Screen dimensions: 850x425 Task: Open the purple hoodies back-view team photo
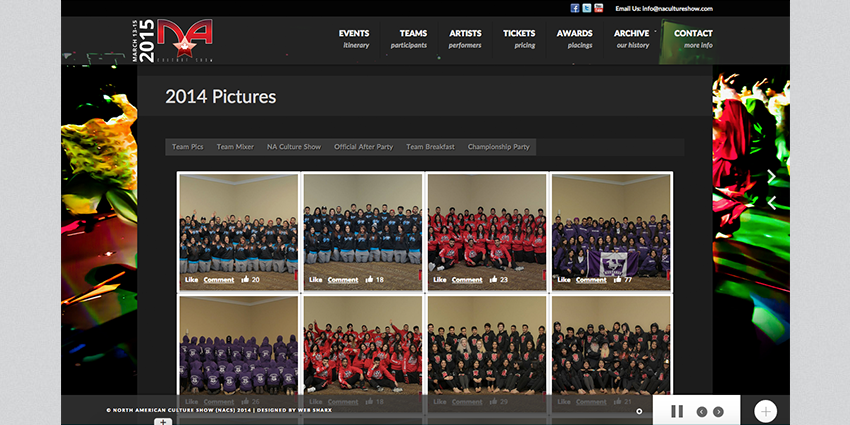point(239,347)
